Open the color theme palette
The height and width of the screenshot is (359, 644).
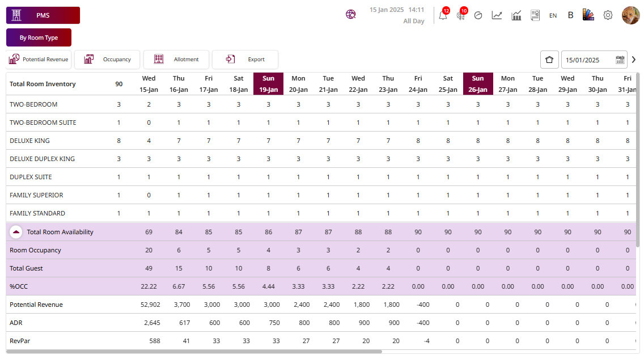[588, 15]
